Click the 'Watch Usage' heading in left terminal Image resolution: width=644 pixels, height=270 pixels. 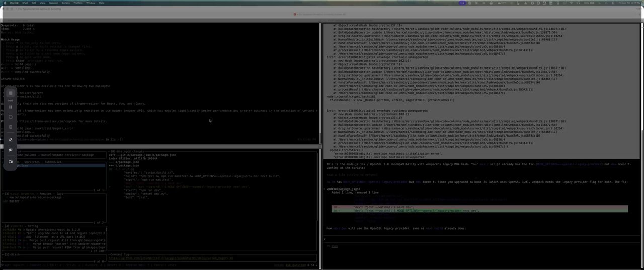pos(10,39)
